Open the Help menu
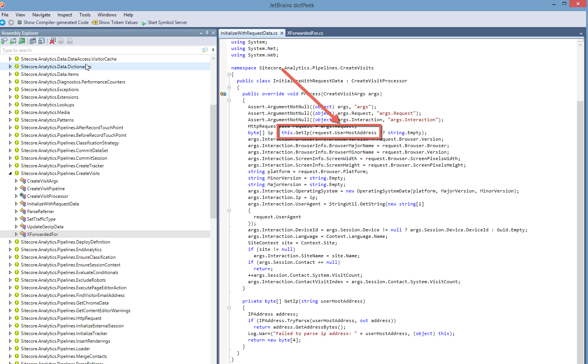This screenshot has height=364, width=588. 128,15
